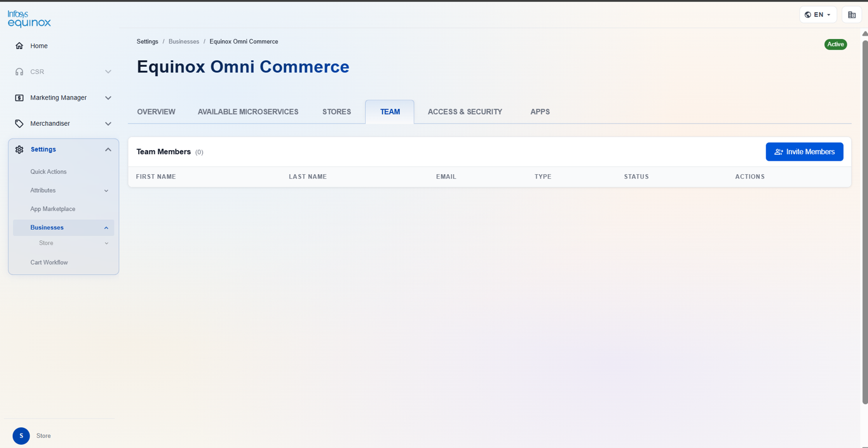The height and width of the screenshot is (448, 868).
Task: Collapse the Settings section chevron
Action: point(108,149)
